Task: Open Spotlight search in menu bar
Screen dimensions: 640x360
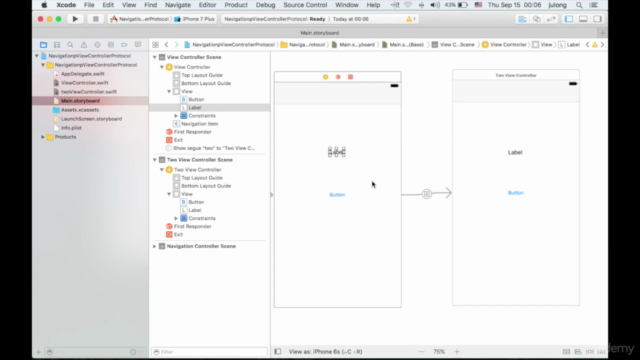Action: [x=579, y=5]
